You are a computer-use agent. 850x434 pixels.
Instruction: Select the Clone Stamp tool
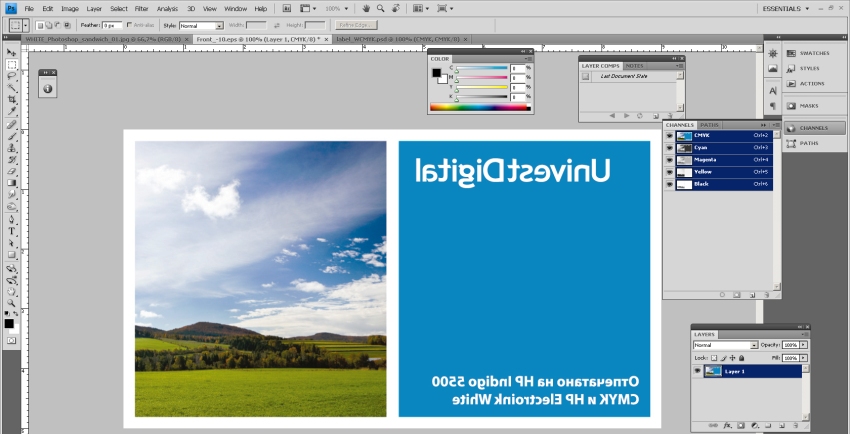click(x=11, y=148)
